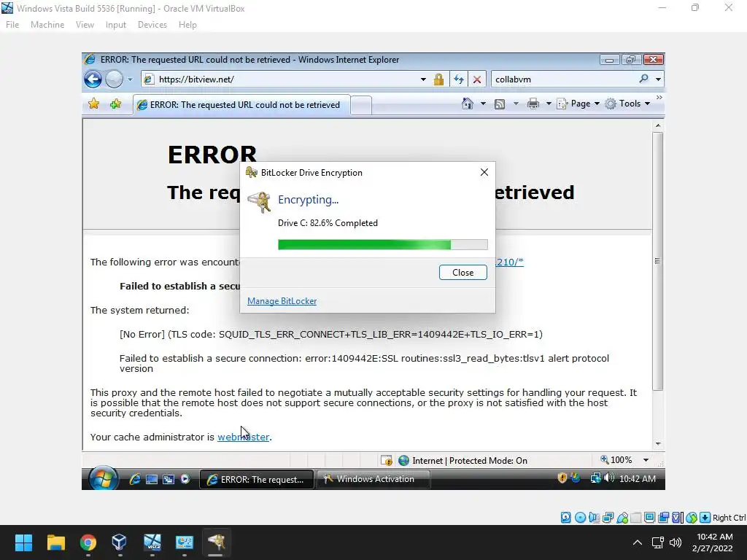Open File Explorer from host taskbar
Screen dimensions: 747x560
(x=55, y=542)
